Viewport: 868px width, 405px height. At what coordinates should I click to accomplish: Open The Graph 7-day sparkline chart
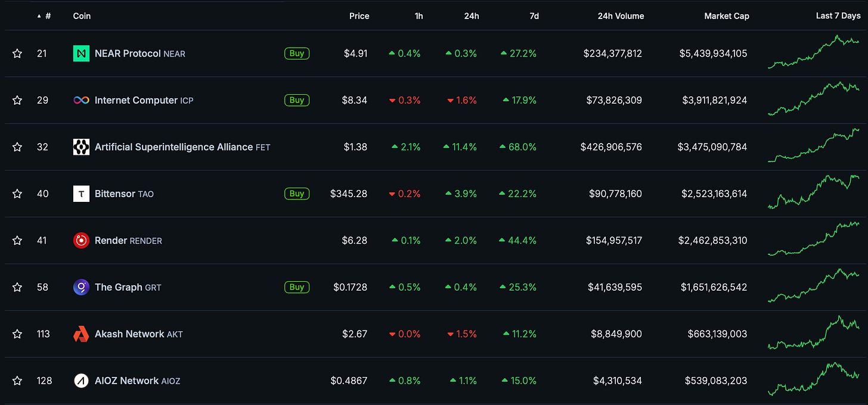coord(814,285)
